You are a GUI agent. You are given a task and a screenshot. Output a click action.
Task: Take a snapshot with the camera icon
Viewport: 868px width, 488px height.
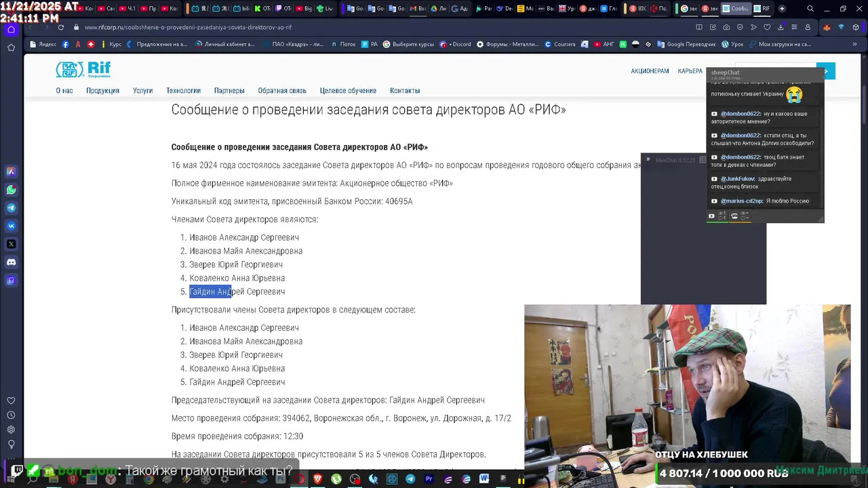pyautogui.click(x=726, y=27)
